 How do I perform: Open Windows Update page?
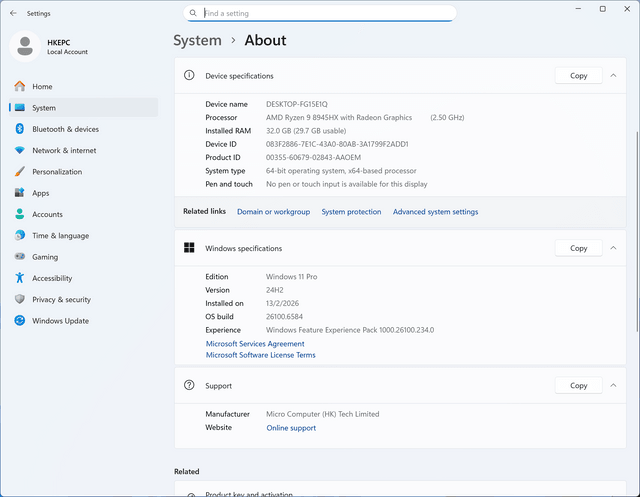click(84, 321)
